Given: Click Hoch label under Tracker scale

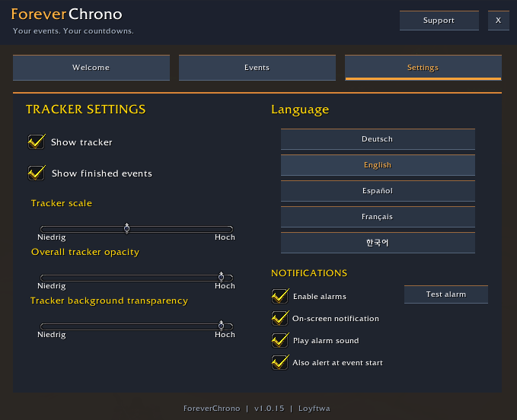Looking at the screenshot, I should 225,237.
